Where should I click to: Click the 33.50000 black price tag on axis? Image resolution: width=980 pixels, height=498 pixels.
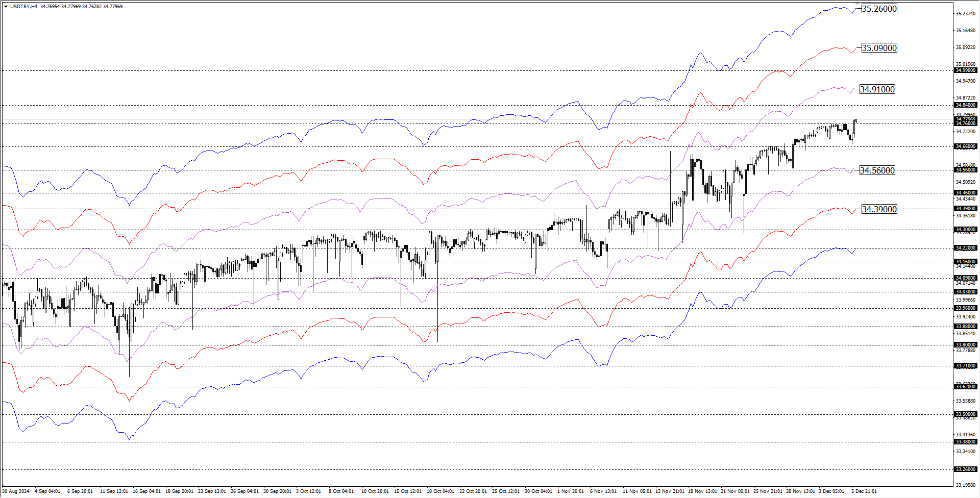966,414
